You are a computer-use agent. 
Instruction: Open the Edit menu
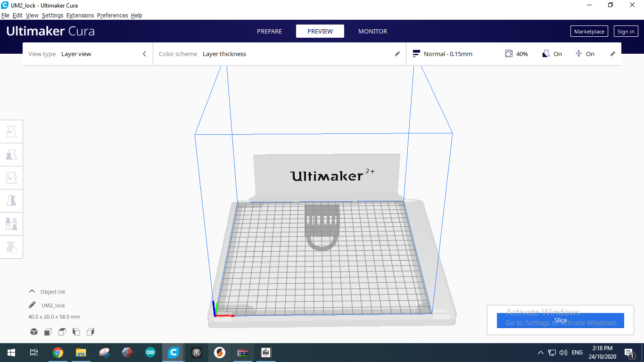tap(17, 15)
